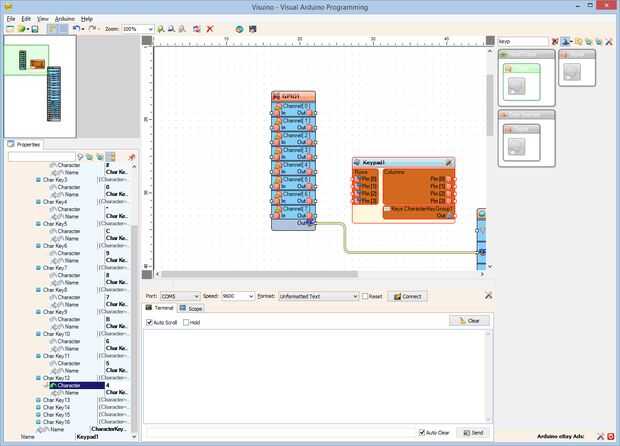Open the Port COM5 dropdown
Screen dimensions: 620x446
click(x=196, y=296)
